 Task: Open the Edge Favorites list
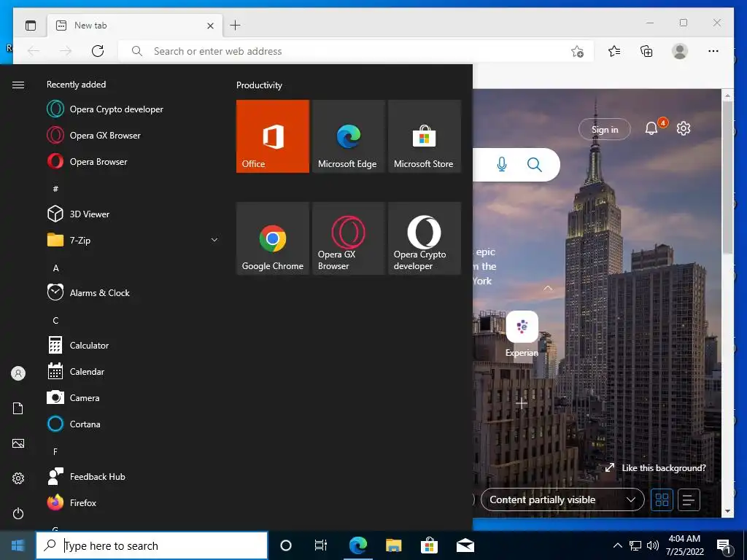[614, 51]
